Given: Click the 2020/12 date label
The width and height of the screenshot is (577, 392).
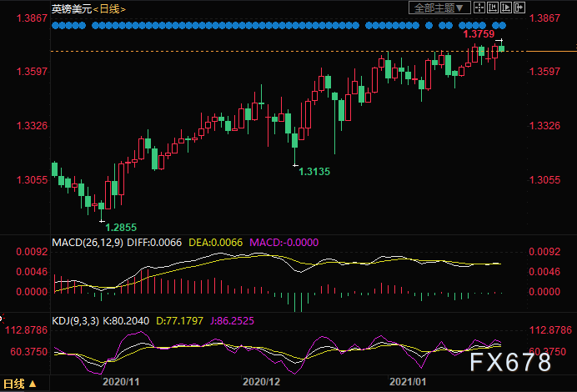Looking at the screenshot, I should point(261,382).
